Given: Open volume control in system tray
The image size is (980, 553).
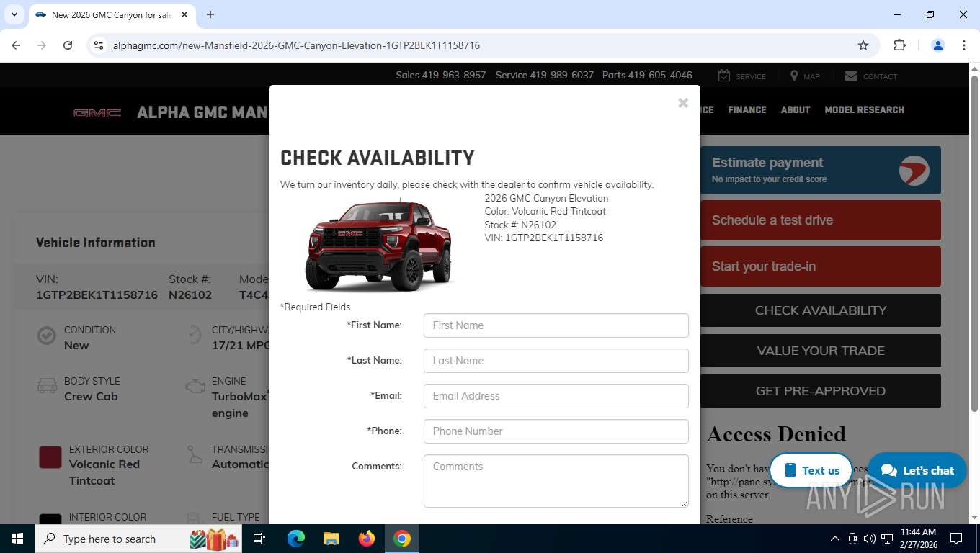Looking at the screenshot, I should 870,539.
